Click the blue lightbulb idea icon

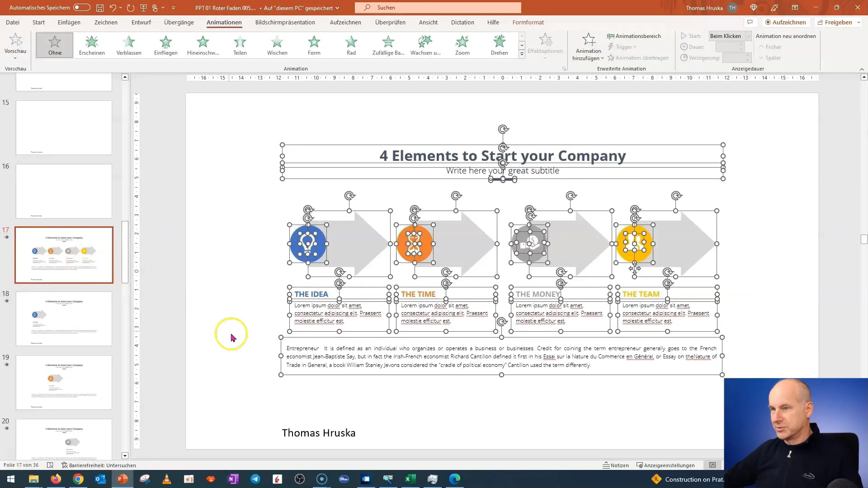click(308, 244)
